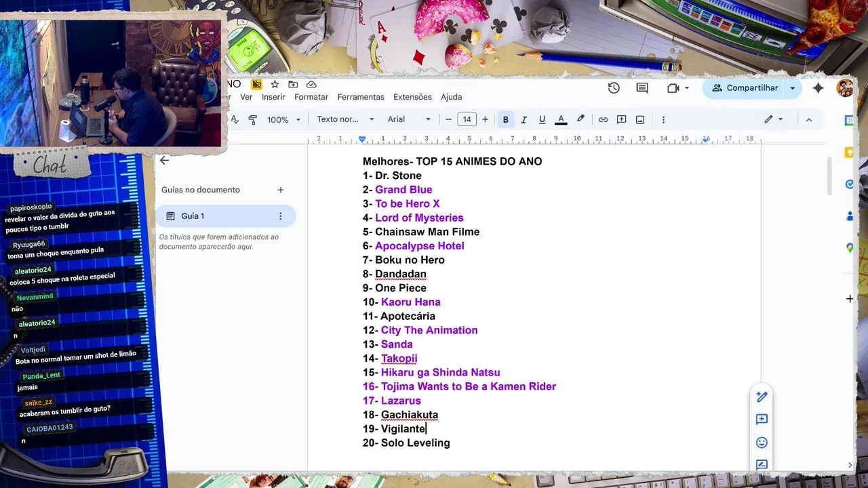Click the document vertical scrollbar
The image size is (868, 488).
pyautogui.click(x=830, y=176)
